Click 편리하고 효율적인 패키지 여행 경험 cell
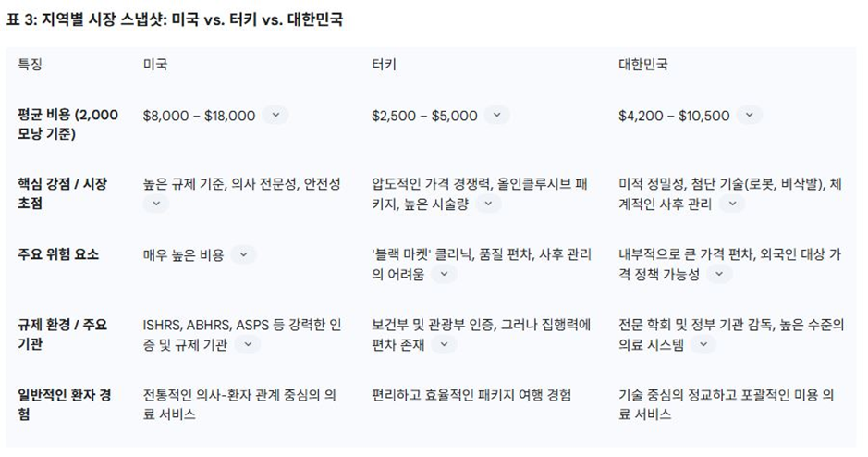 click(471, 395)
